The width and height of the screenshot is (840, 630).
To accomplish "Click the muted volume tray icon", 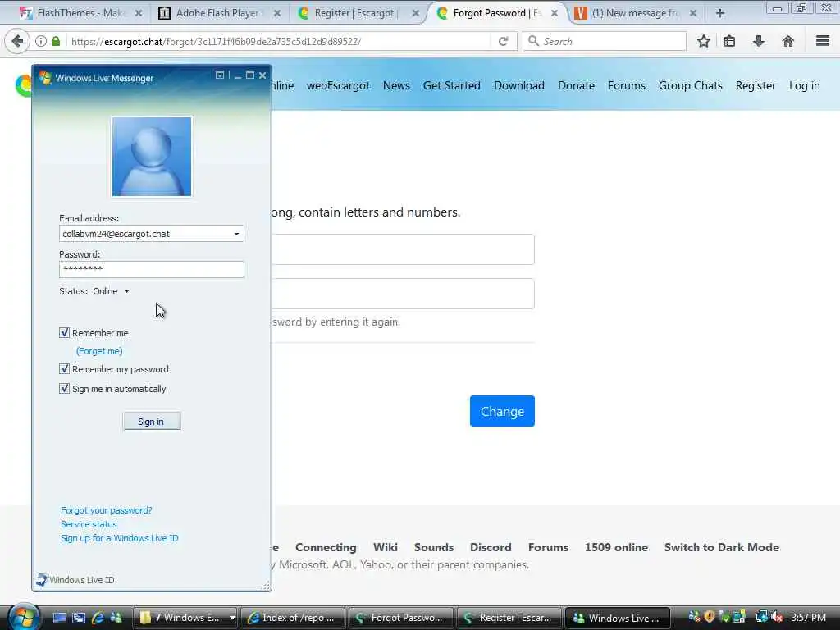I will pyautogui.click(x=778, y=617).
